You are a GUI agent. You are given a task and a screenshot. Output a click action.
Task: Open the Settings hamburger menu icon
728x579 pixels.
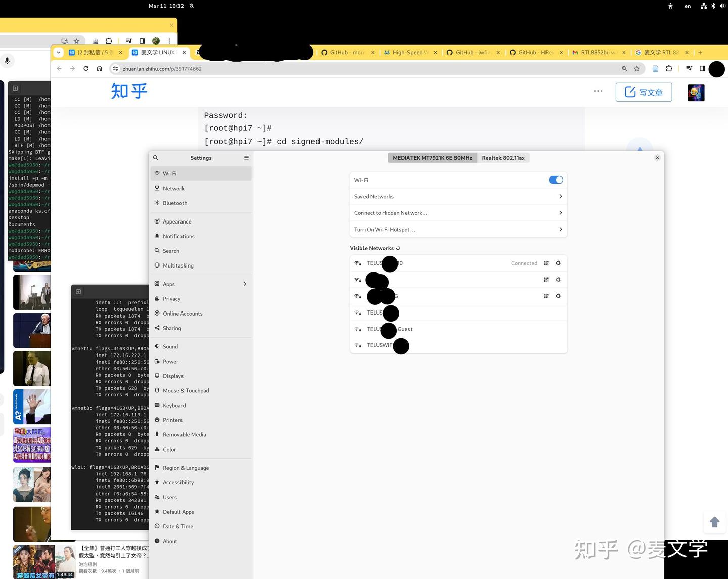click(246, 158)
